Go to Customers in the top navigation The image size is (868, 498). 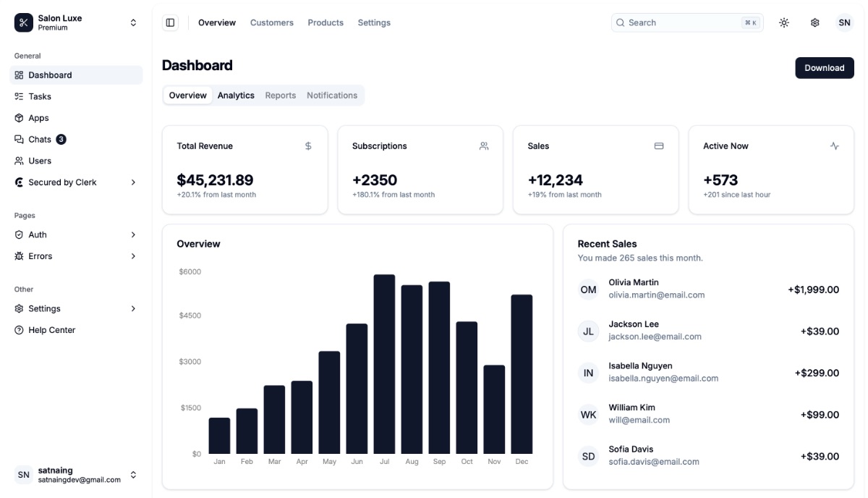point(272,22)
